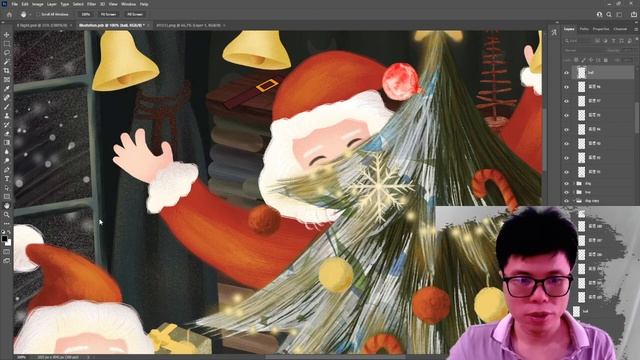Go to Home screen icon
Image resolution: width=640 pixels, height=360 pixels.
click(x=9, y=14)
